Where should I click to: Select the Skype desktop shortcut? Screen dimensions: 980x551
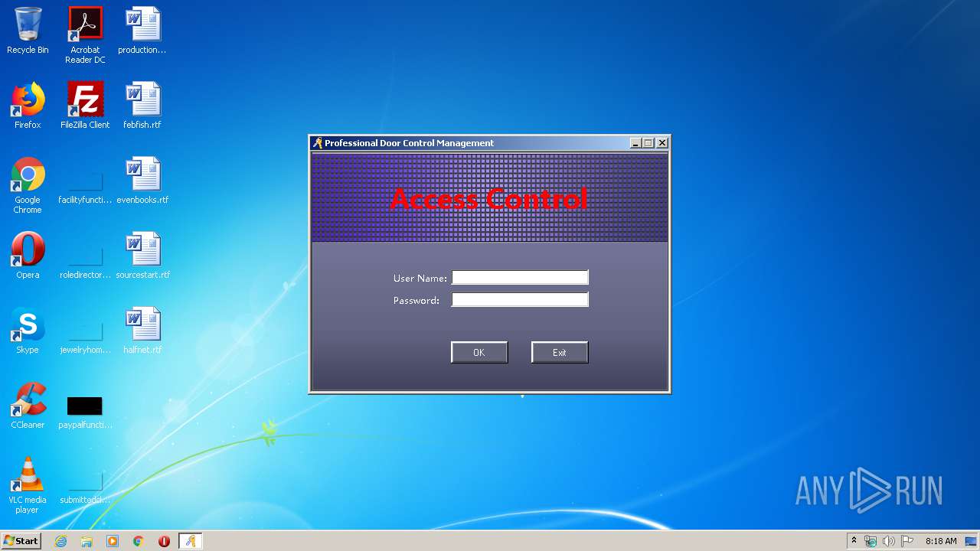28,331
